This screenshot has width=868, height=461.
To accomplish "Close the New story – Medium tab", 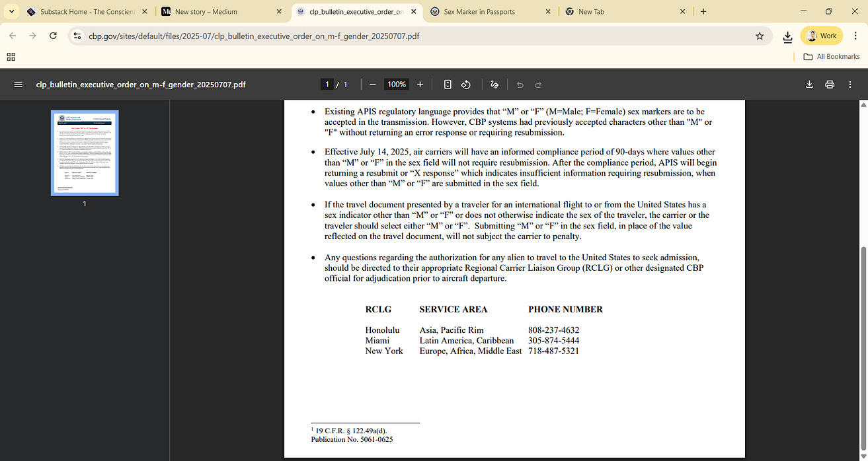I will [x=279, y=12].
